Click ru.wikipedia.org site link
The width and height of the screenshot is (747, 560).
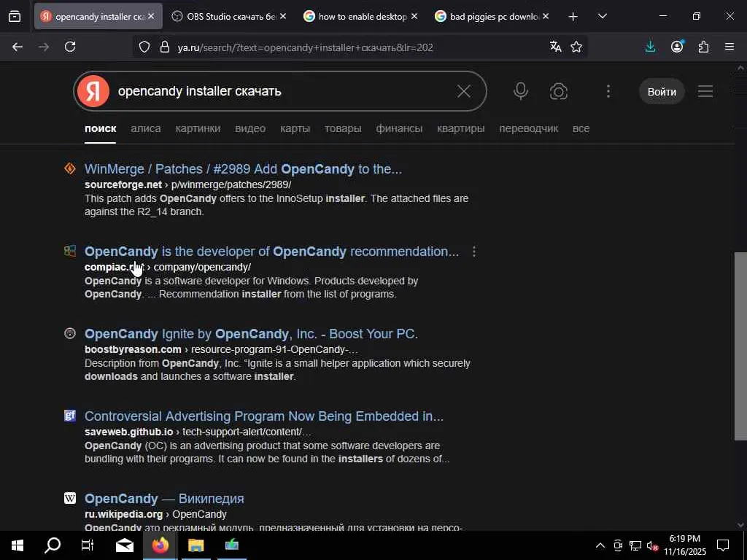click(123, 514)
